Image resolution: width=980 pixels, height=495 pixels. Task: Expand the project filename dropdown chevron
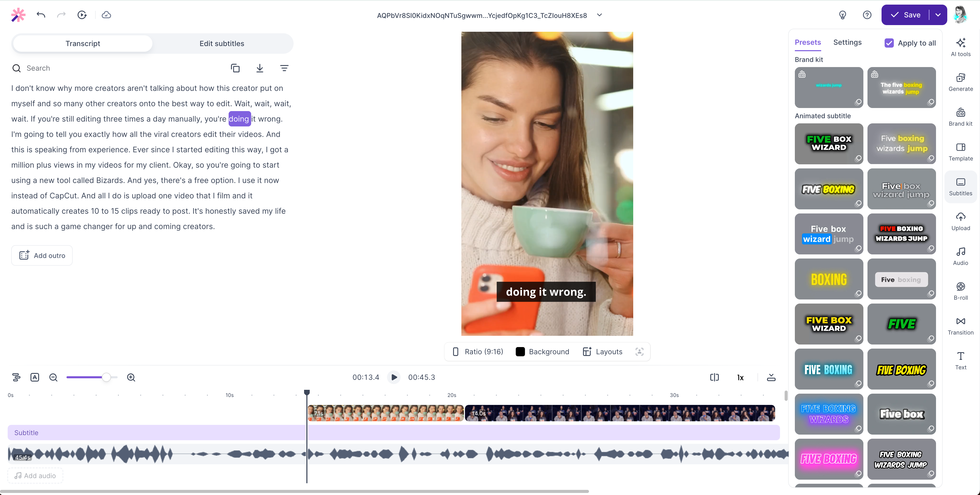click(599, 15)
